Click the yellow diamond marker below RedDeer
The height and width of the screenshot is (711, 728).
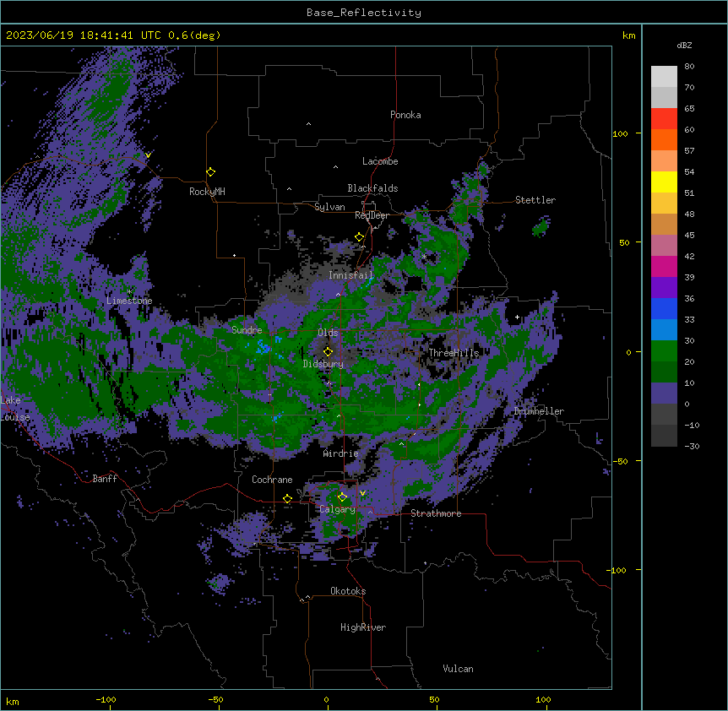[x=360, y=237]
